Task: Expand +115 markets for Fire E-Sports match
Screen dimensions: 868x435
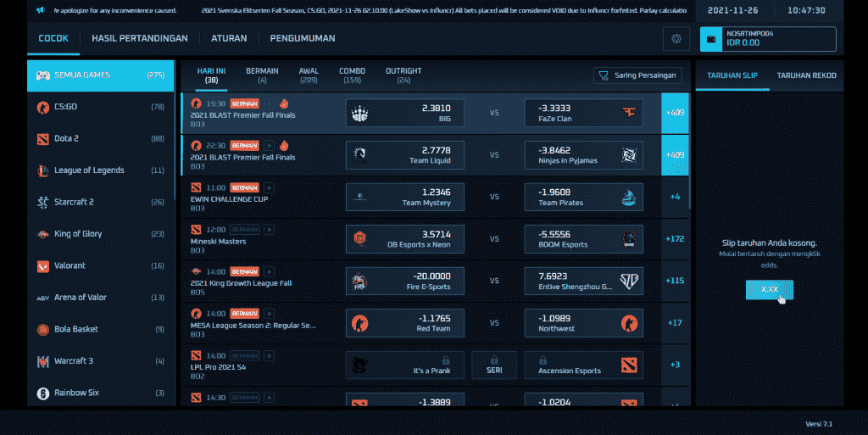Action: pos(675,281)
